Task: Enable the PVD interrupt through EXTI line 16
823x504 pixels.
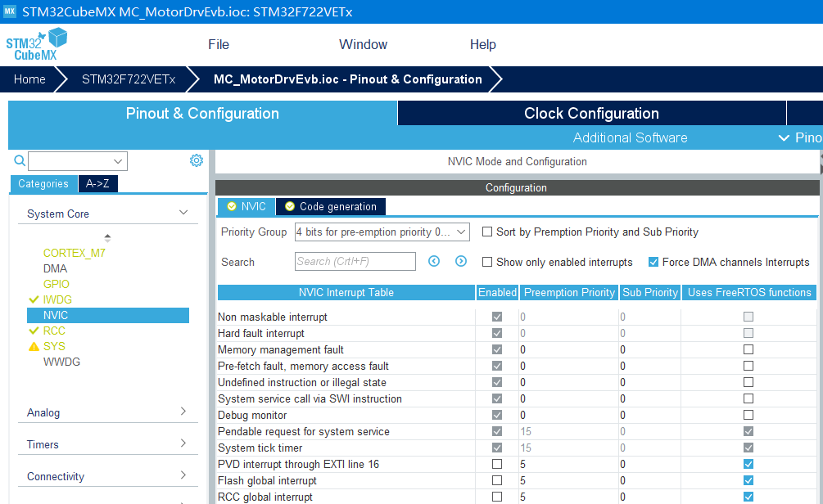Action: tap(497, 464)
